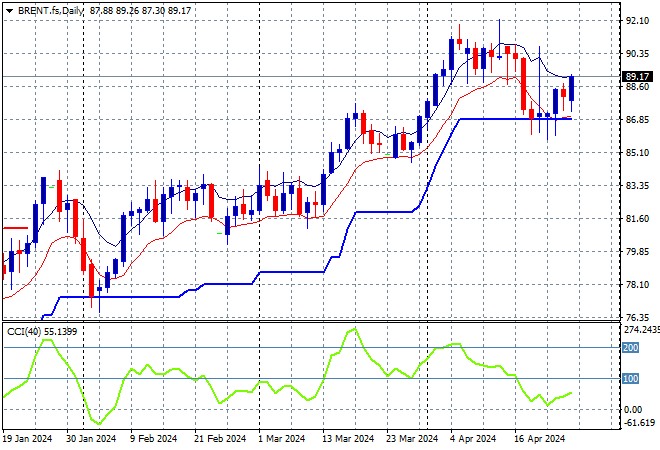Image resolution: width=660 pixels, height=450 pixels.
Task: Select the 16 Apr 2024 date marker
Action: click(540, 438)
